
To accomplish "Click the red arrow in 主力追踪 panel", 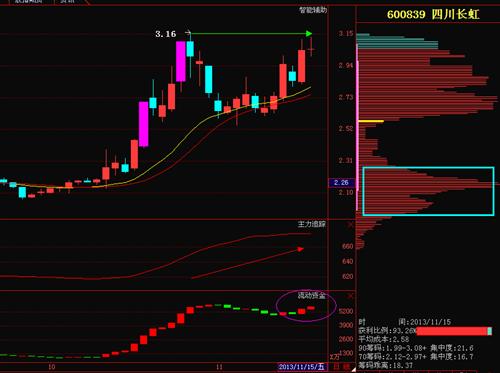I will [x=248, y=263].
